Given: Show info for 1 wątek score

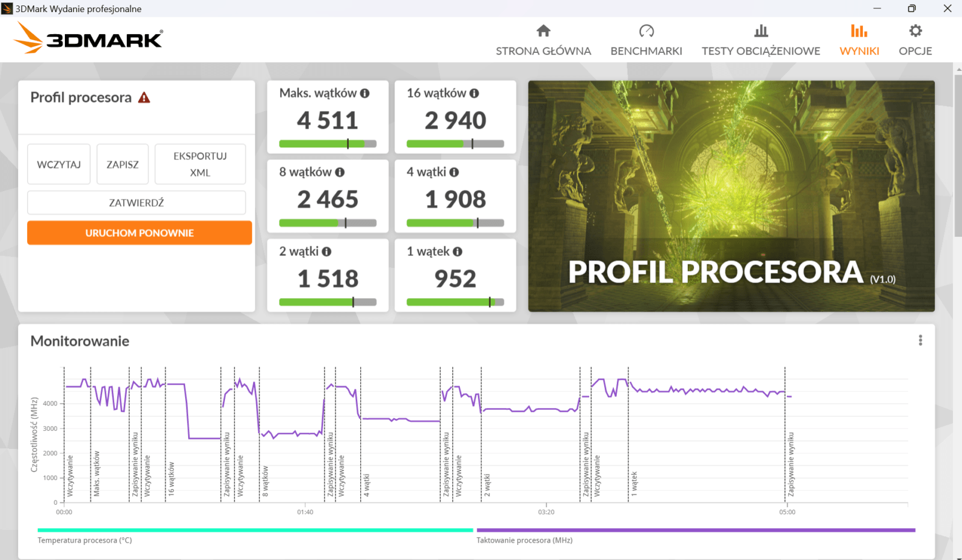Looking at the screenshot, I should point(458,252).
